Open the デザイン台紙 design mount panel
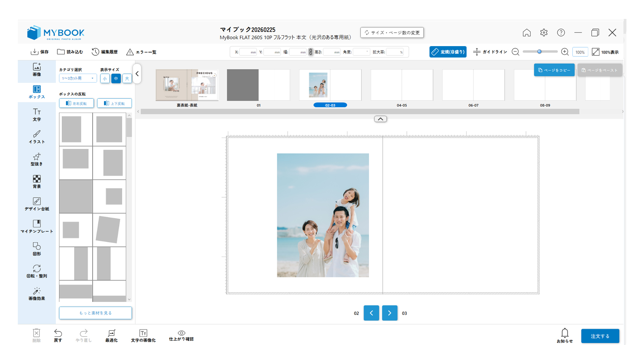The width and height of the screenshot is (644, 362). 37,204
